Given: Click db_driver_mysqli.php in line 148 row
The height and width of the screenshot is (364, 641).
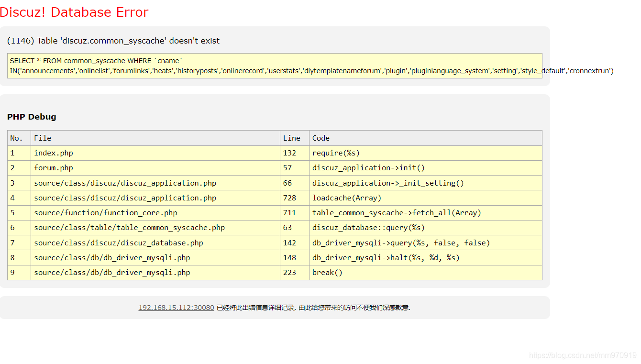Looking at the screenshot, I should (155, 257).
